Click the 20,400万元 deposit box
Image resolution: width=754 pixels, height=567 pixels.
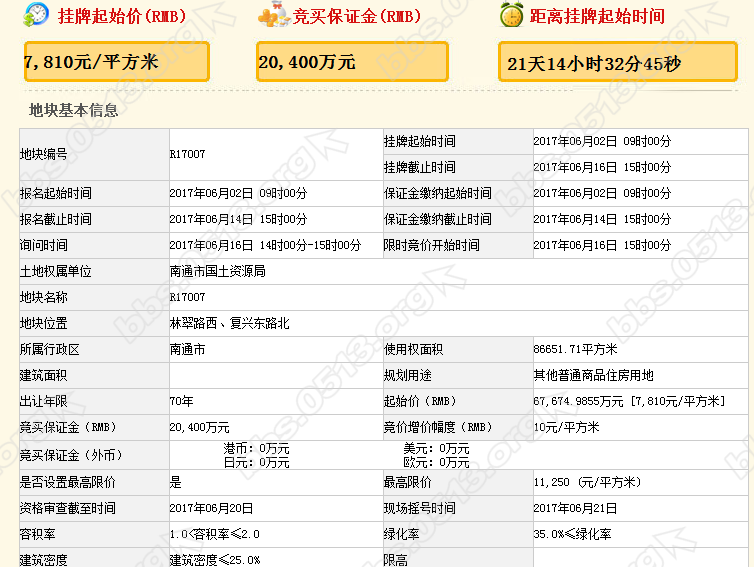[352, 62]
